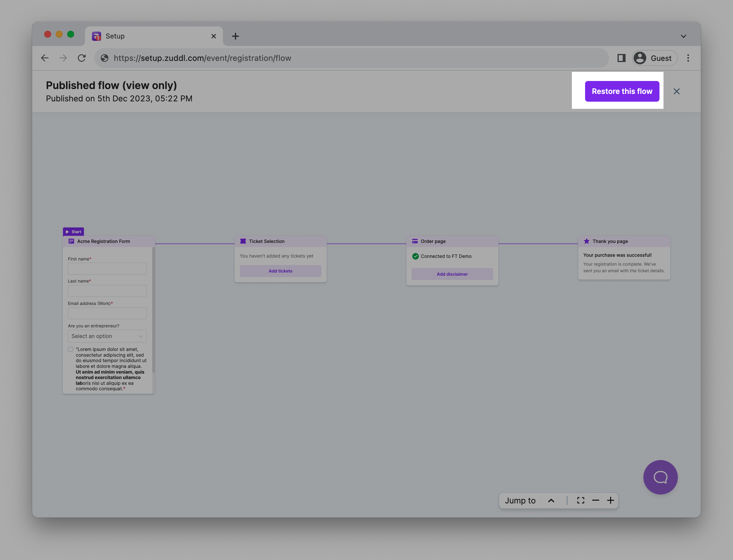Click the Add disclaimer button
733x560 pixels.
(x=452, y=274)
